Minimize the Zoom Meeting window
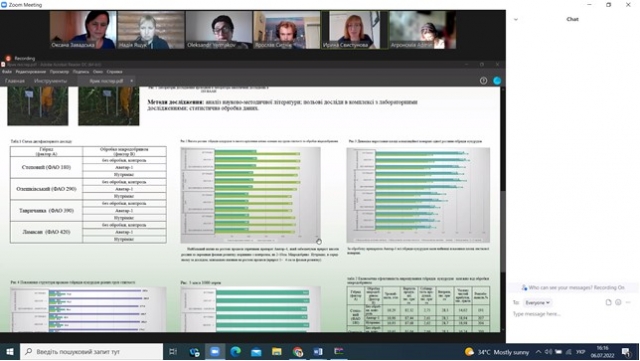This screenshot has width=640, height=361. pyautogui.click(x=589, y=5)
